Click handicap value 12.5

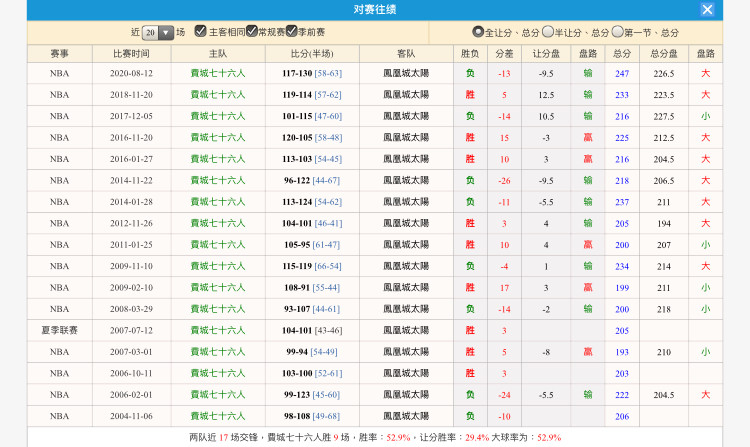click(x=546, y=95)
